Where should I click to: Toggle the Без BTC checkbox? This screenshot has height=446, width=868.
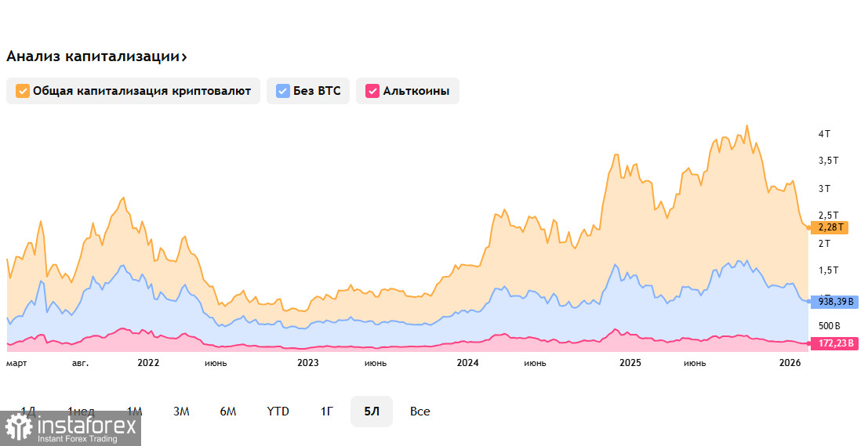coord(282,91)
